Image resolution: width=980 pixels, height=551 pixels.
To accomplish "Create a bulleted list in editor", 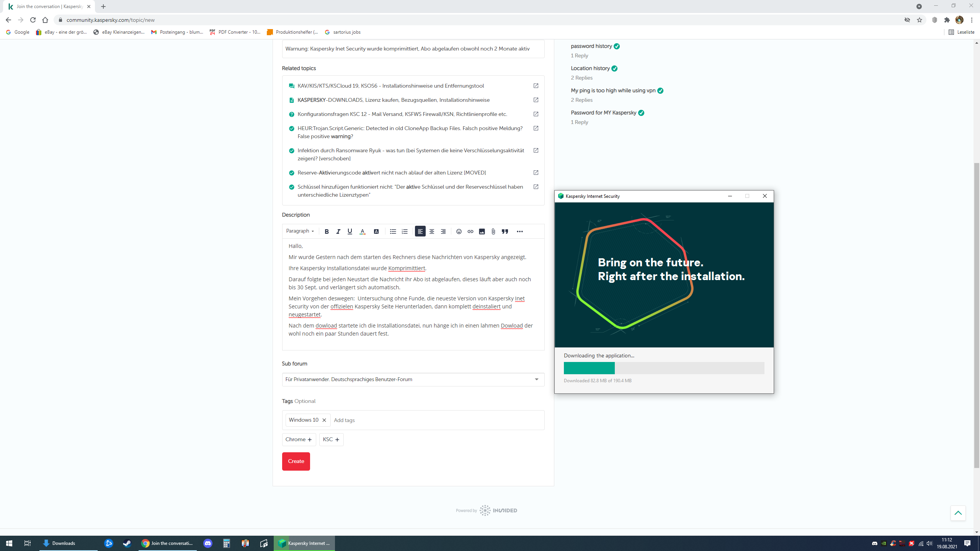I will (x=393, y=231).
